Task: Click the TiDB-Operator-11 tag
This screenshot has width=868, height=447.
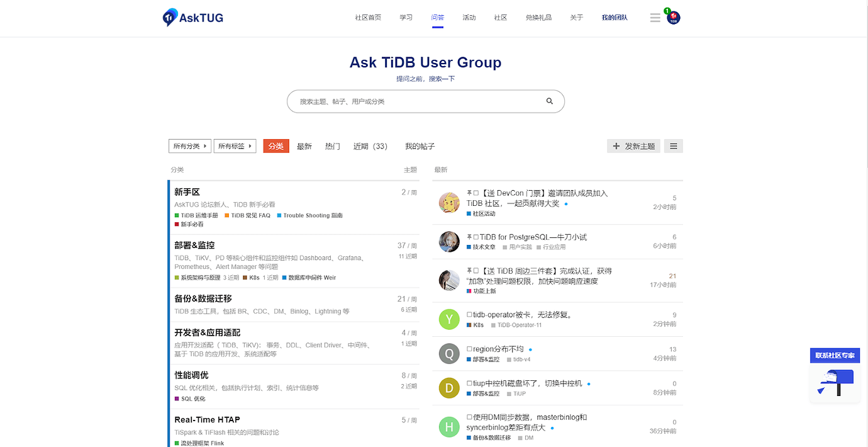Action: (516, 325)
